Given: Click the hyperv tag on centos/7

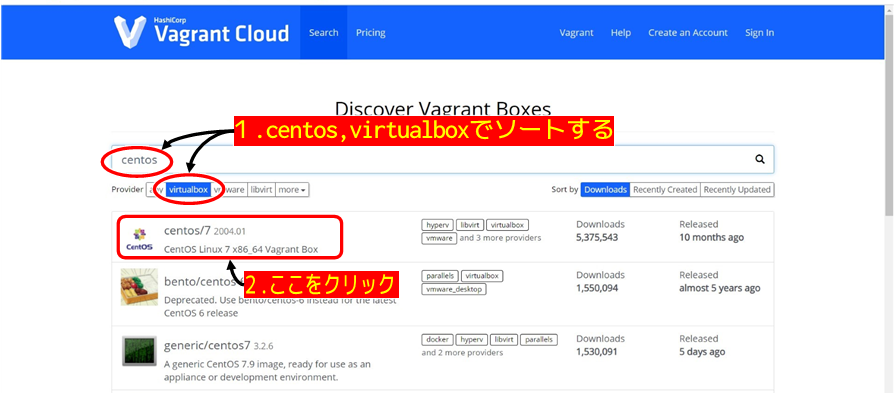Looking at the screenshot, I should 437,225.
